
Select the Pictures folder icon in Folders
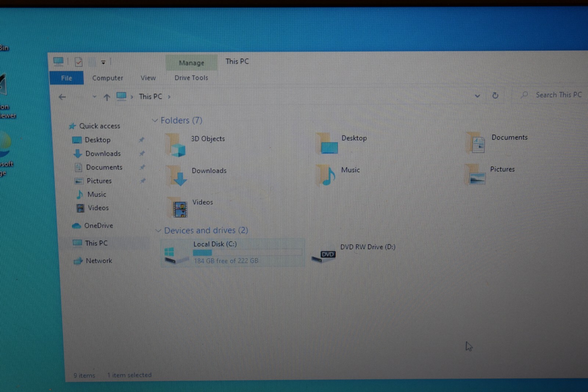pos(475,174)
